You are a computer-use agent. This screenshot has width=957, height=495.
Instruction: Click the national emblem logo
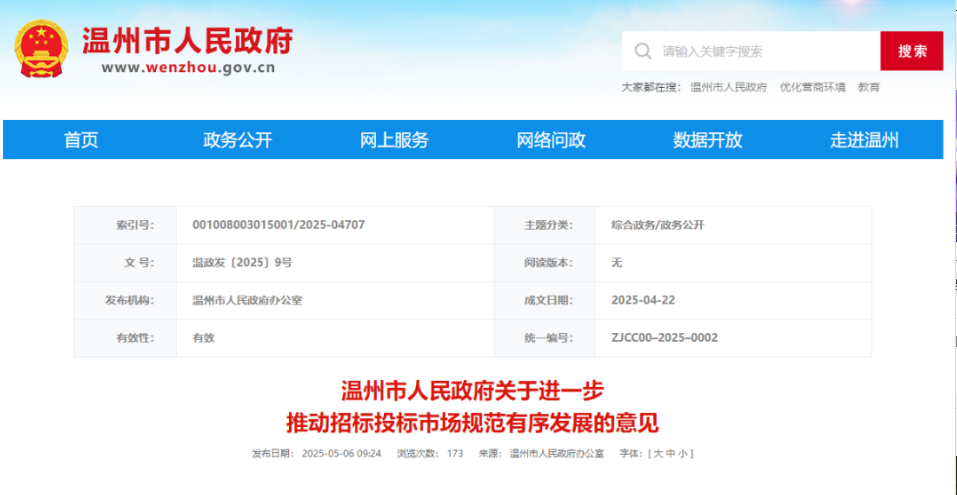41,49
